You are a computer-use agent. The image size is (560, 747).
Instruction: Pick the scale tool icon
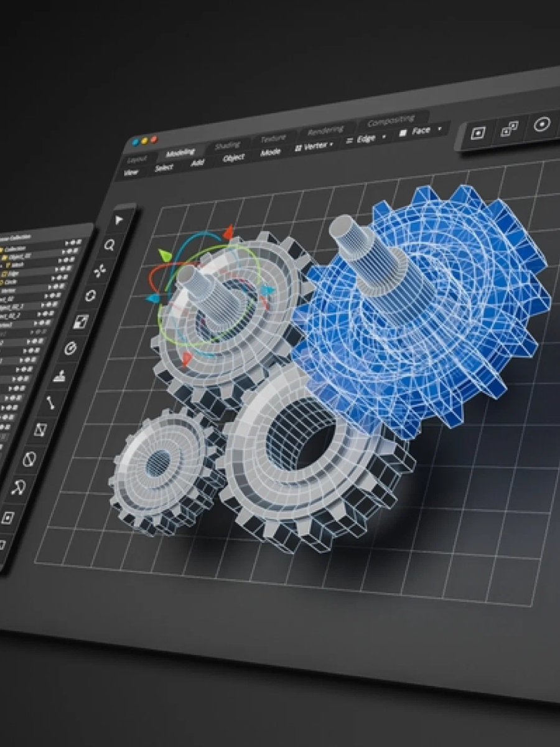click(x=81, y=322)
